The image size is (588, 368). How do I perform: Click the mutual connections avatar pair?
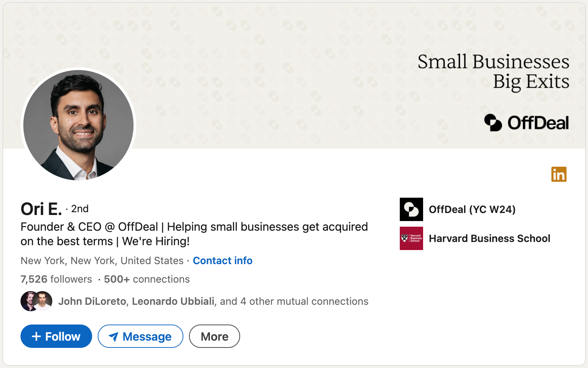[36, 301]
